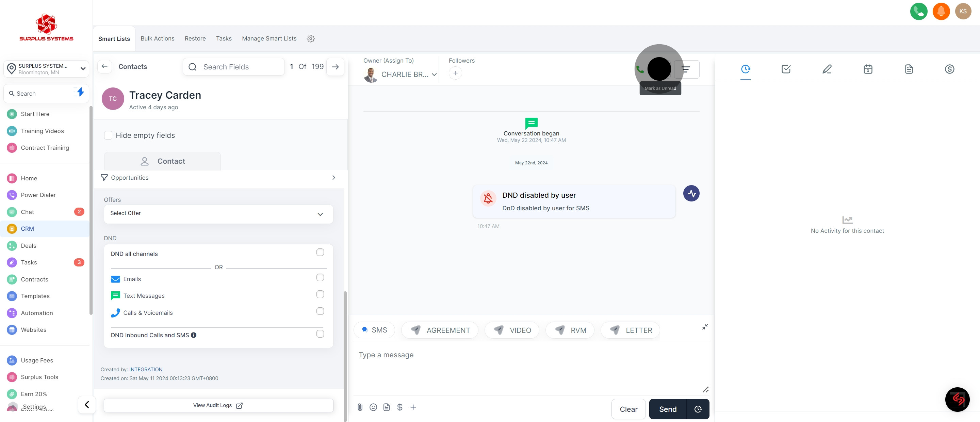Screen dimensions: 980x422
Task: Open the green phone dialer icon
Action: point(918,12)
